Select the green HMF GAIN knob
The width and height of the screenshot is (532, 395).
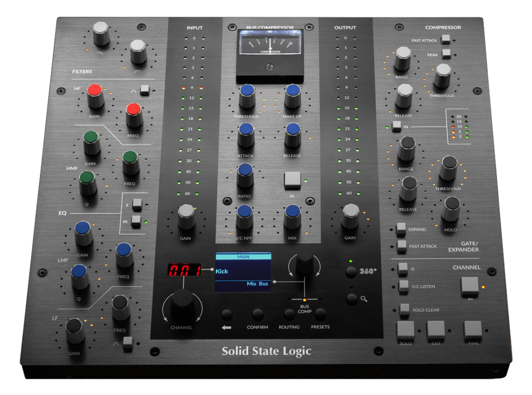[x=91, y=143]
